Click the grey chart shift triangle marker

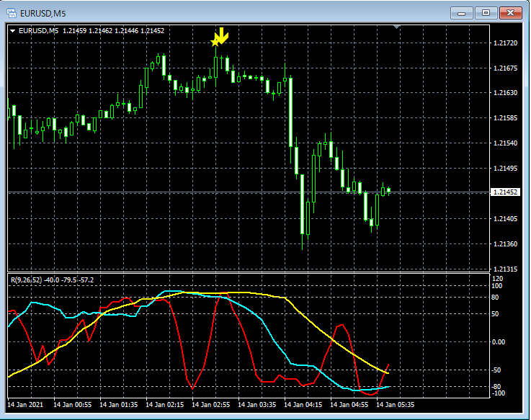click(396, 27)
